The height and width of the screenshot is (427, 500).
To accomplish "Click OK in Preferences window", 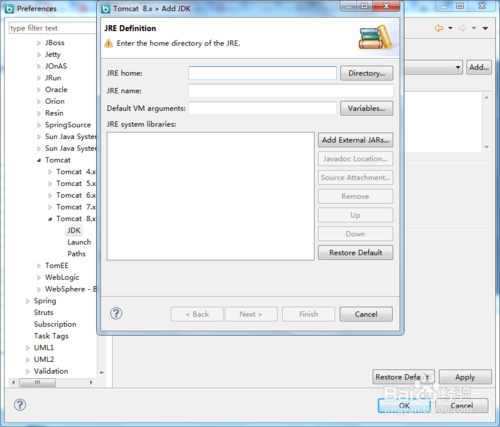I will [x=404, y=406].
